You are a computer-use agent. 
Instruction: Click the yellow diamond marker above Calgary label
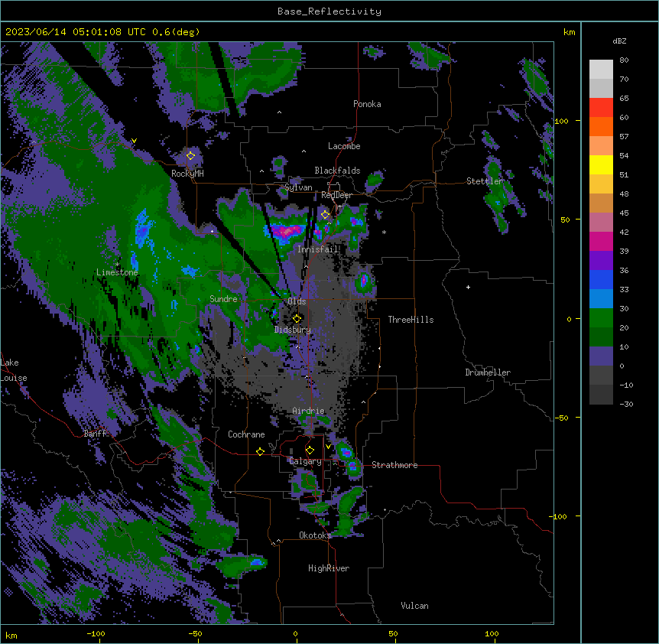[310, 450]
